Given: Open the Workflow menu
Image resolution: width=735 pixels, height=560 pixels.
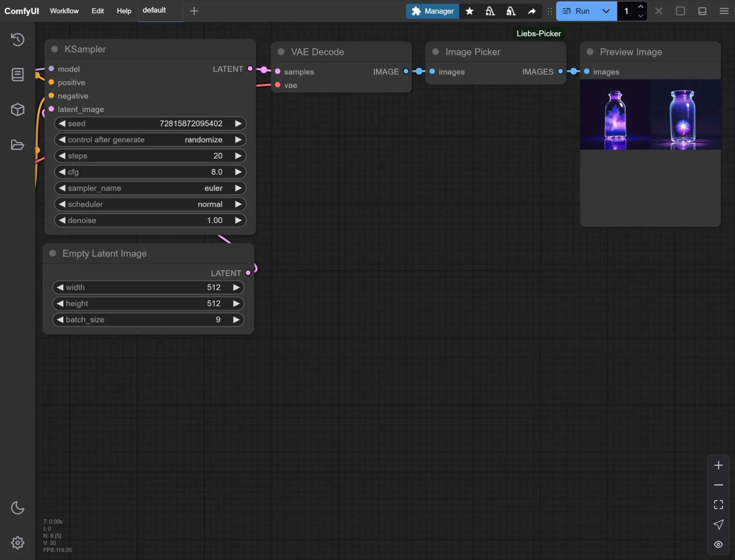Looking at the screenshot, I should coord(64,11).
